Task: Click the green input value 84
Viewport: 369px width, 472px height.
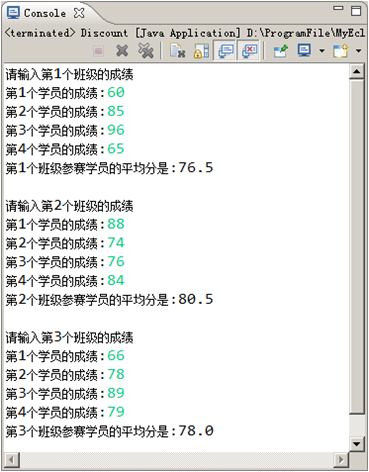Action: pyautogui.click(x=116, y=280)
